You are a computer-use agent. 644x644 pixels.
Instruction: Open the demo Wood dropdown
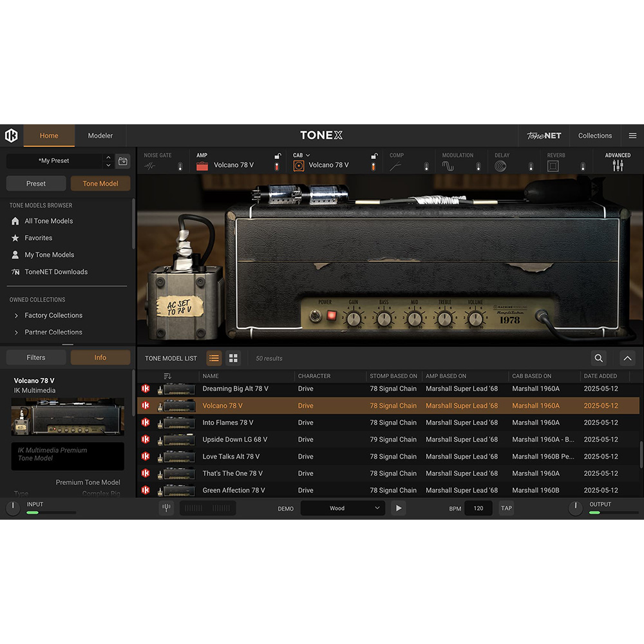click(343, 508)
